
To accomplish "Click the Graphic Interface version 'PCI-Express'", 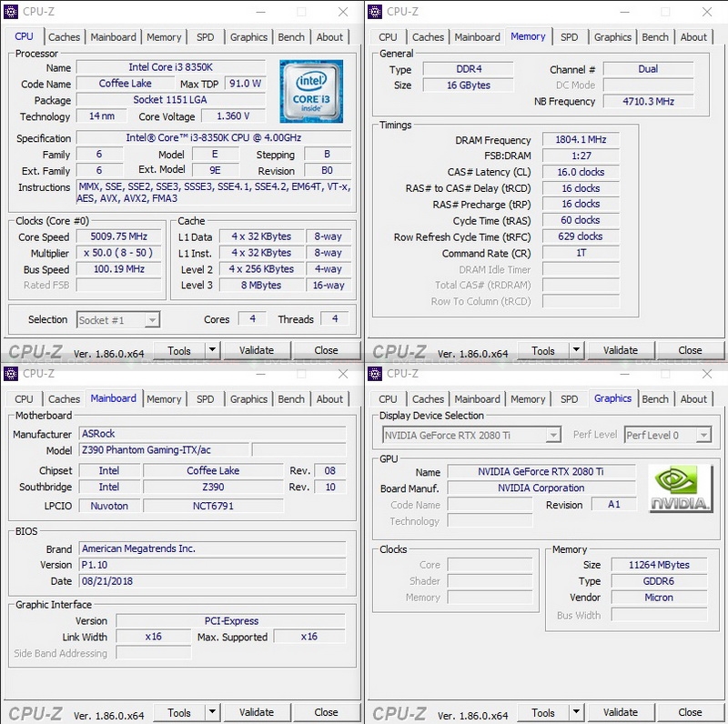I will (x=231, y=621).
